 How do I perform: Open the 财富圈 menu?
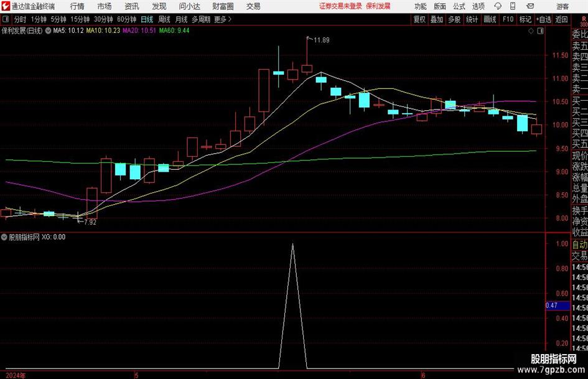coord(223,6)
